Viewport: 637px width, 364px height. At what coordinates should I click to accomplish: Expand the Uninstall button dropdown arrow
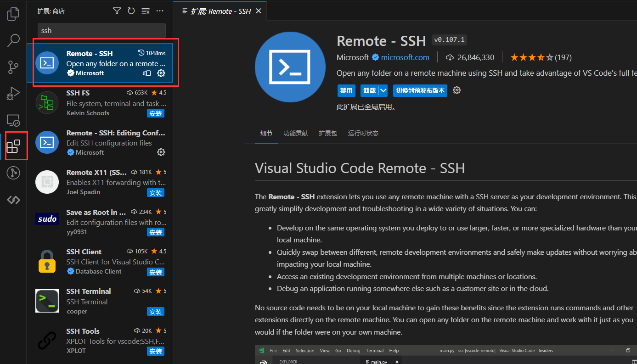383,90
